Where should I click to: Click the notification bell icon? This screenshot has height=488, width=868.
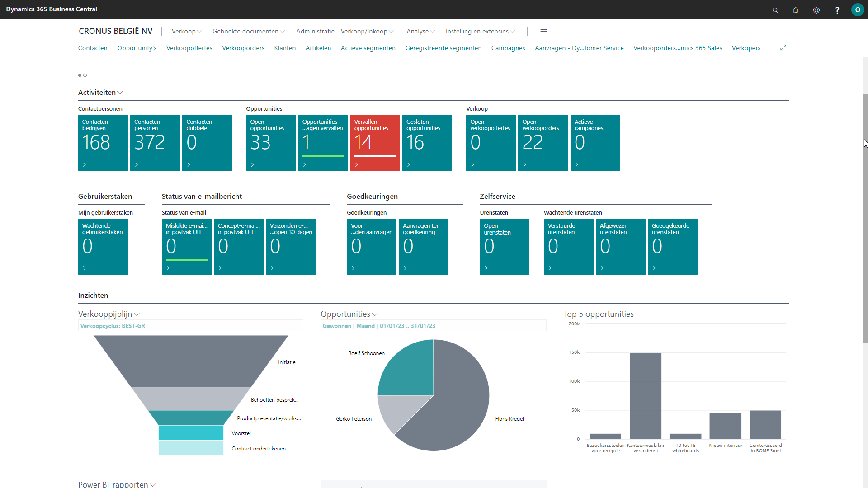point(795,9)
